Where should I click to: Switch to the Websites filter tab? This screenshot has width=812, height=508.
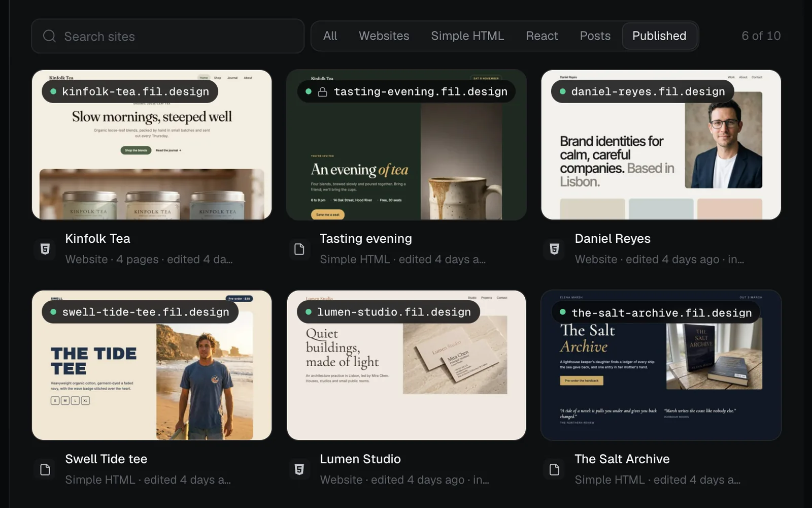[x=384, y=36]
